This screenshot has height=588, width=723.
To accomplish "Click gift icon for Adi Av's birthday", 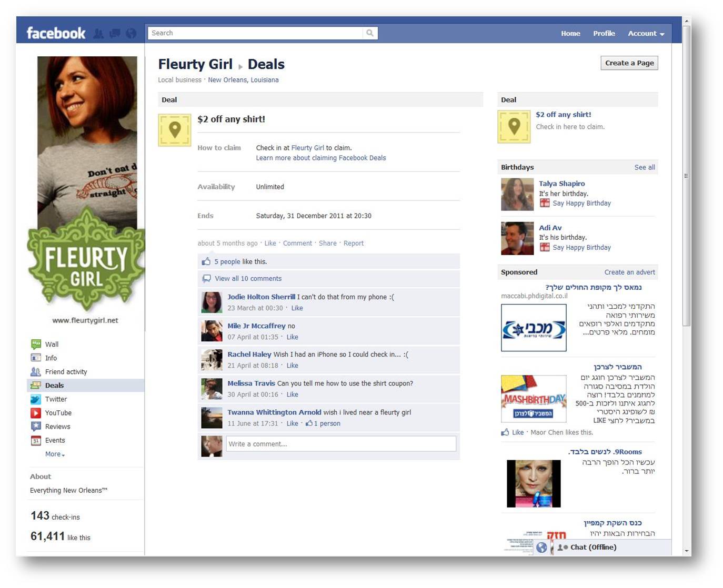I will 545,248.
